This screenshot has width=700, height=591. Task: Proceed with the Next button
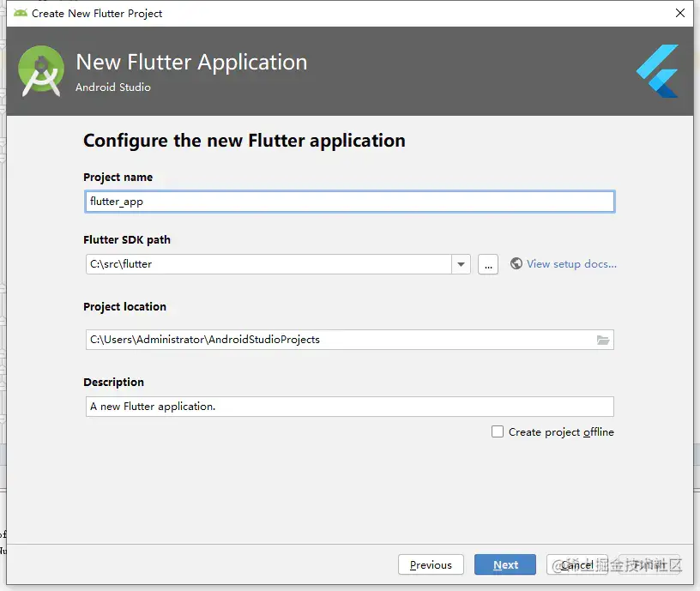[x=505, y=564]
